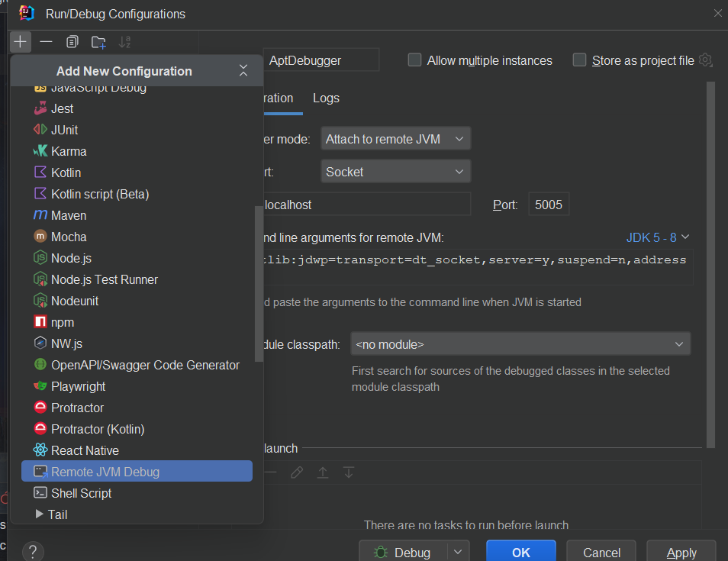The height and width of the screenshot is (561, 728).
Task: Expand the Tail tree node
Action: pyautogui.click(x=40, y=514)
